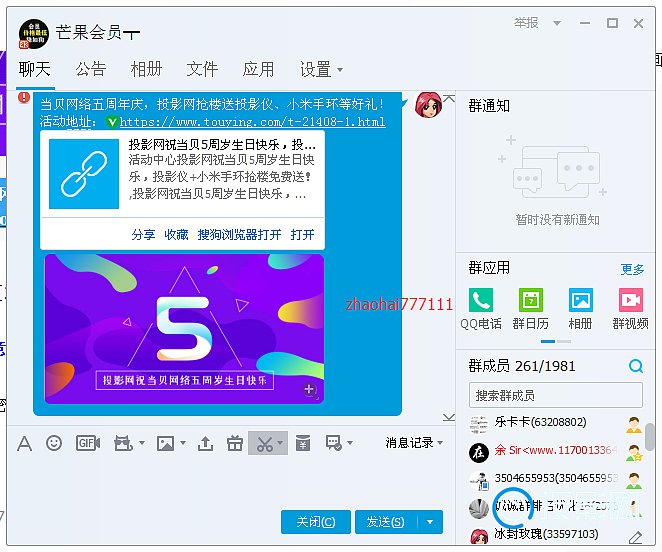
Task: Launch QQ电话 group app
Action: click(481, 308)
